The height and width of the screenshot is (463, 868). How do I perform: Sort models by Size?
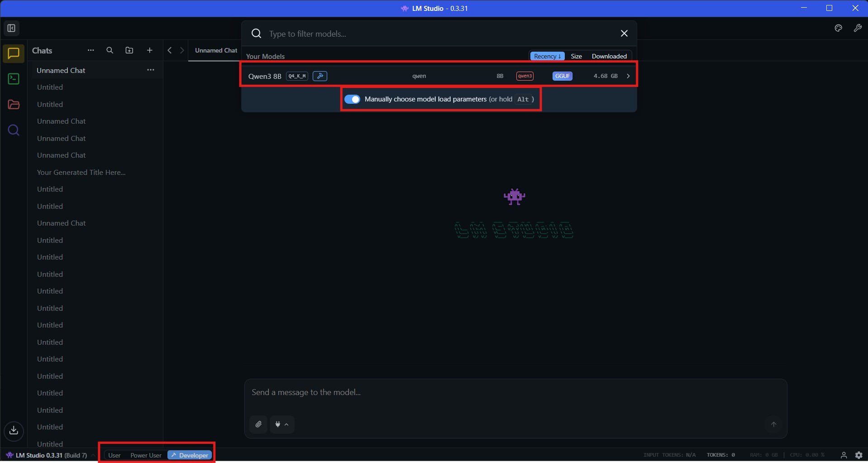pyautogui.click(x=577, y=56)
